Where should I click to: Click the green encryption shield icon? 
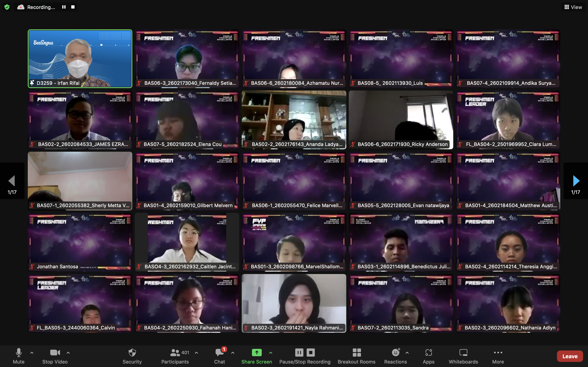point(7,7)
